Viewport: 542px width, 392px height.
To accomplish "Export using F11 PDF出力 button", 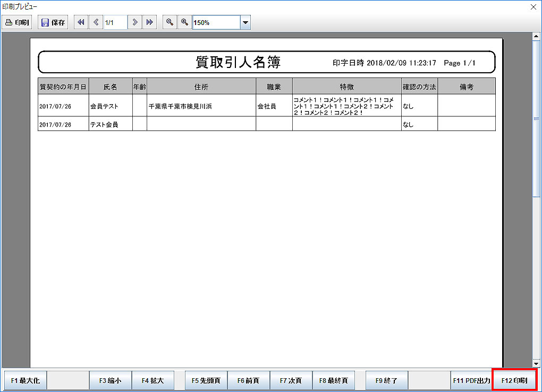I will tap(471, 381).
